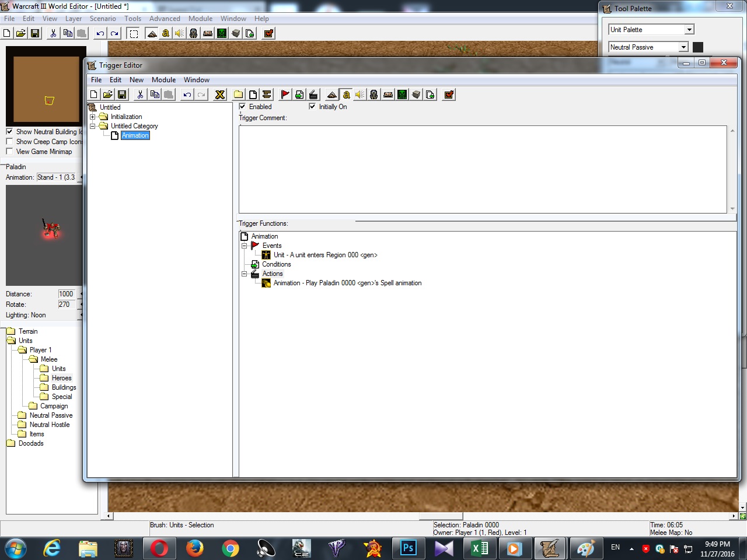Open the Neutral Passive player dropdown
The height and width of the screenshot is (560, 747).
point(683,47)
